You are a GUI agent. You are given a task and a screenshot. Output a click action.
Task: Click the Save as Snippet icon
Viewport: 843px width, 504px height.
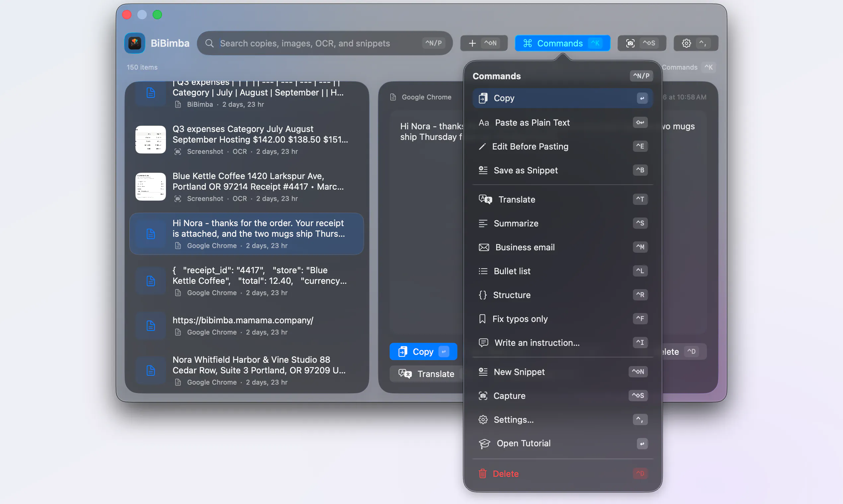pyautogui.click(x=483, y=170)
